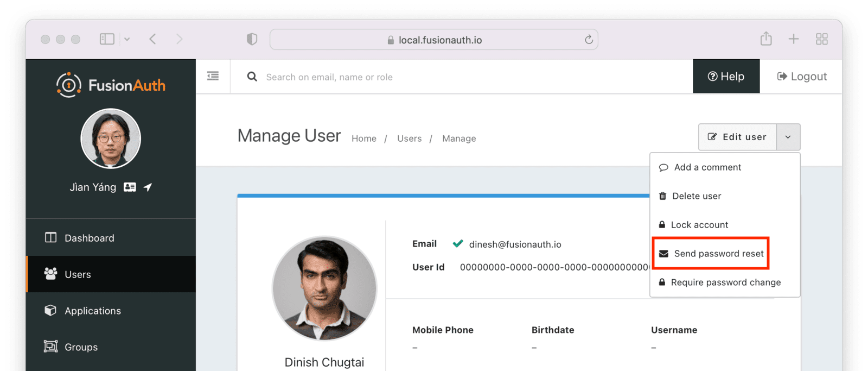Choose Delete user in the dropdown
The width and height of the screenshot is (868, 371).
697,196
